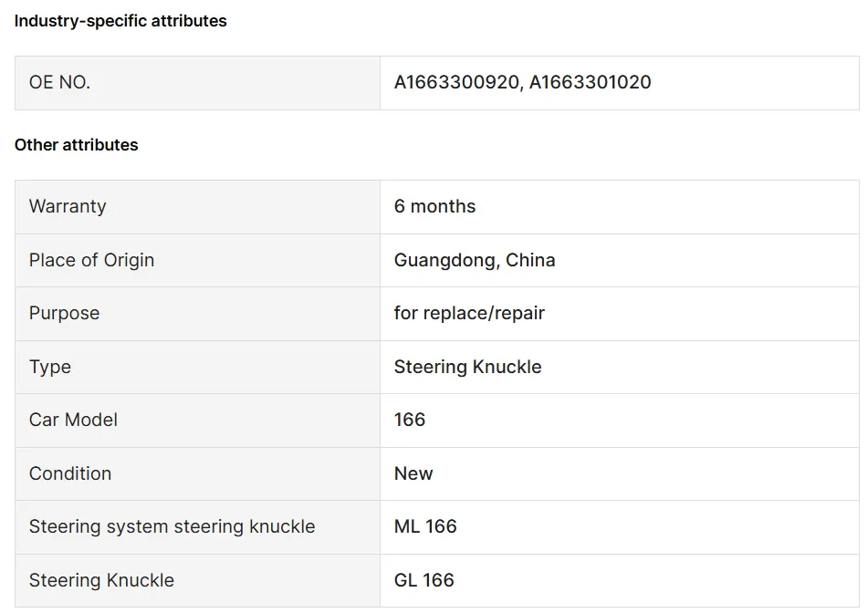Click the 6 months warranty value
Image resolution: width=868 pixels, height=613 pixels.
pyautogui.click(x=434, y=206)
